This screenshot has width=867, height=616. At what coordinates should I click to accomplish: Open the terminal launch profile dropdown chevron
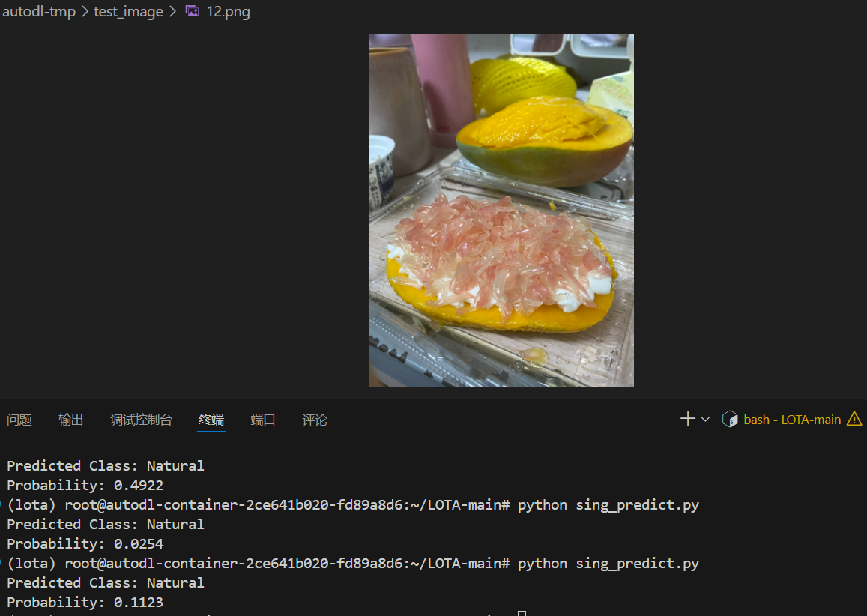click(706, 419)
